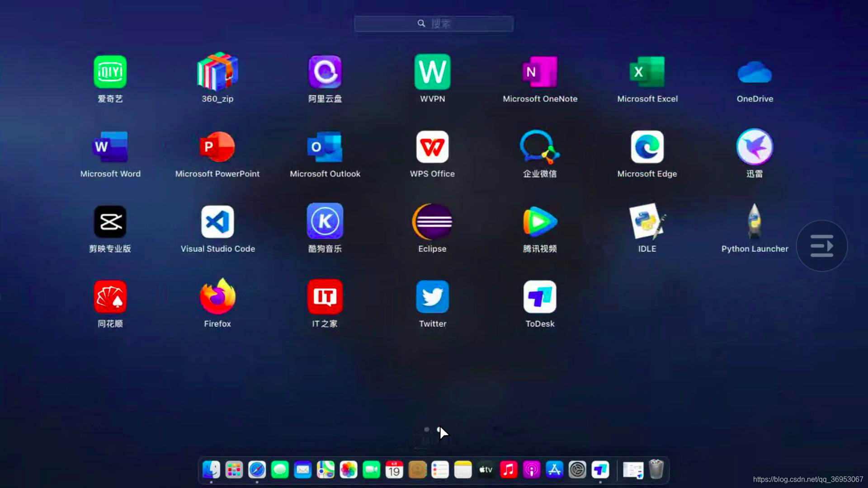This screenshot has height=488, width=868.
Task: Open Microsoft Excel
Action: [x=647, y=72]
